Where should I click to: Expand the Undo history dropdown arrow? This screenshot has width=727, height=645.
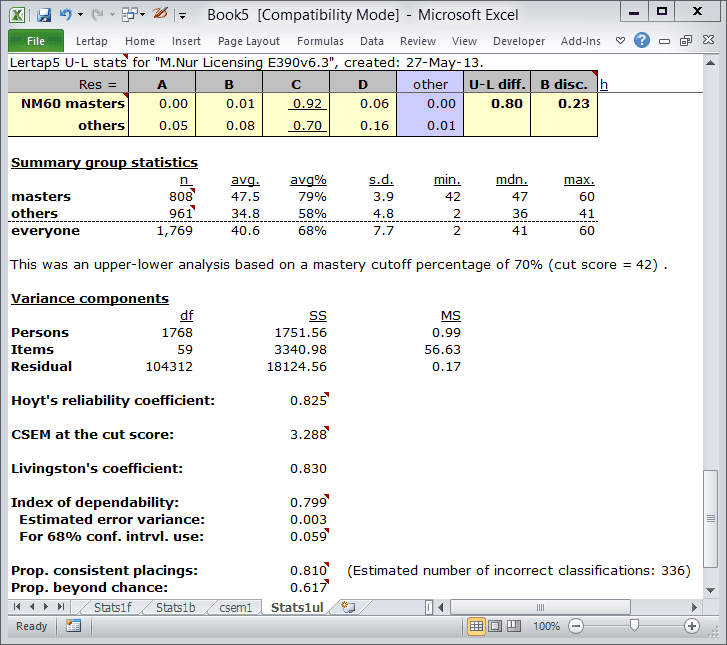click(80, 15)
